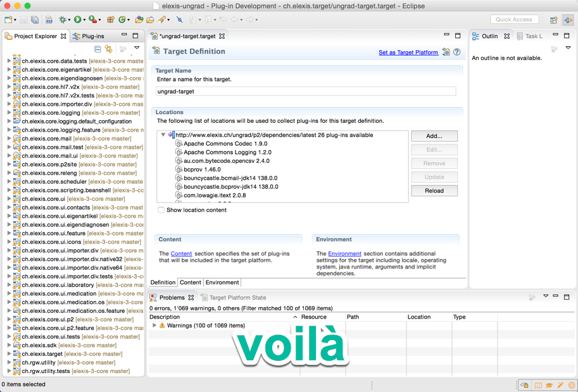The height and width of the screenshot is (392, 578).
Task: Close the Project Explorer tab
Action: [63, 36]
